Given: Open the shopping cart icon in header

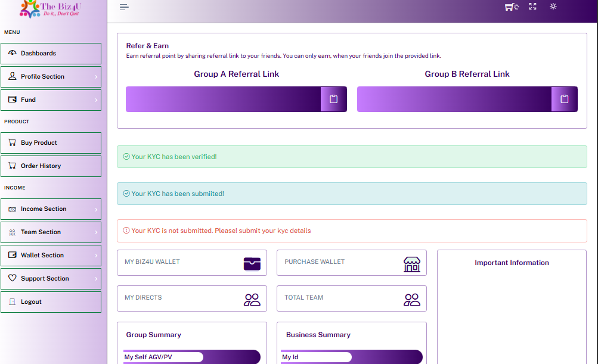Looking at the screenshot, I should coord(511,7).
